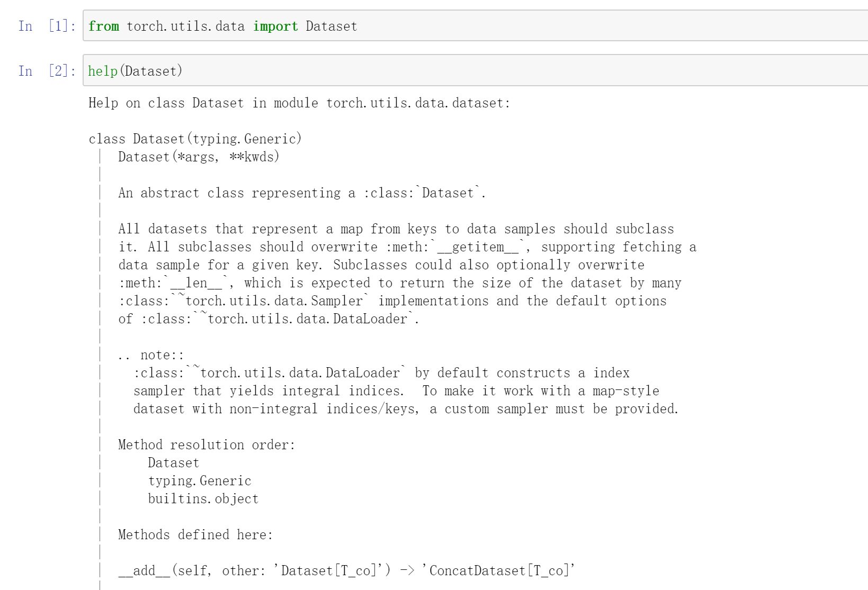Click the "__getitem__" text in the docstring
The image size is (868, 590).
click(x=478, y=247)
